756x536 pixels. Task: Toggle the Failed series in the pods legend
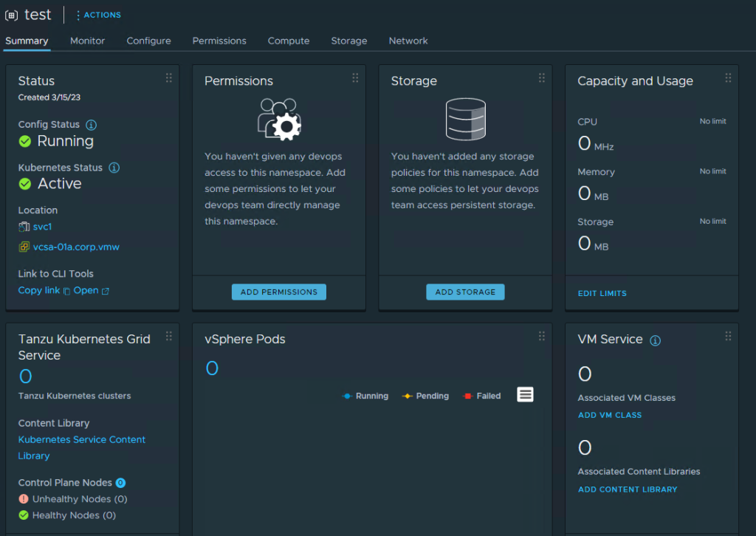pyautogui.click(x=481, y=396)
